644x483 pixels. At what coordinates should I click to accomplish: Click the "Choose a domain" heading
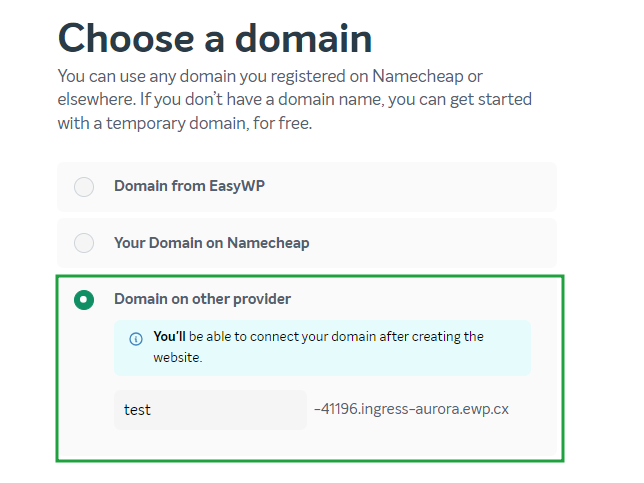click(x=215, y=38)
